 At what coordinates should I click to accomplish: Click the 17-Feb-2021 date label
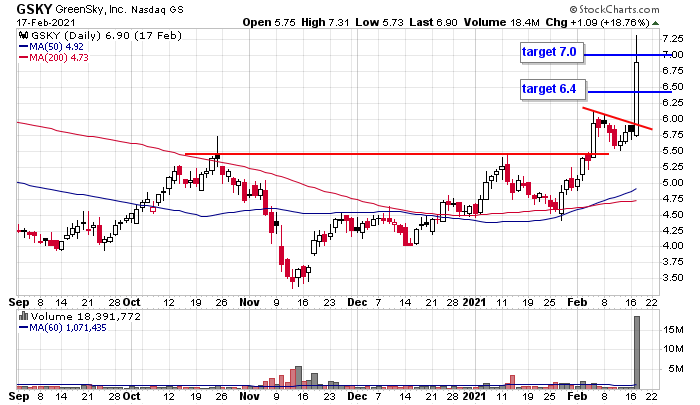tap(46, 22)
